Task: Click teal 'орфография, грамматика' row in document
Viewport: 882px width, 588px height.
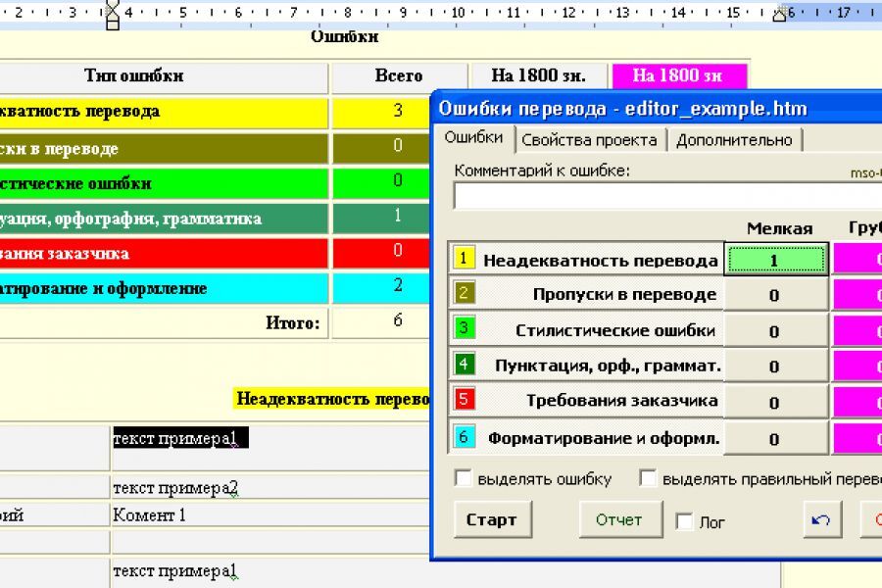Action: click(x=163, y=219)
